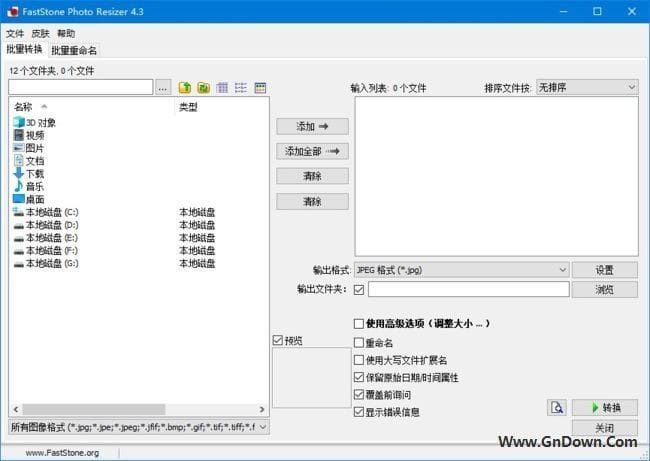Select 本地磁盘 (D:) drive
The image size is (650, 461).
coord(46,225)
